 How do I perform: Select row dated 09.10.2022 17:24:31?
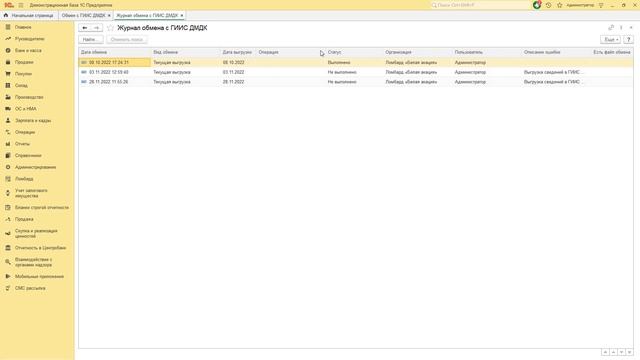(x=356, y=62)
